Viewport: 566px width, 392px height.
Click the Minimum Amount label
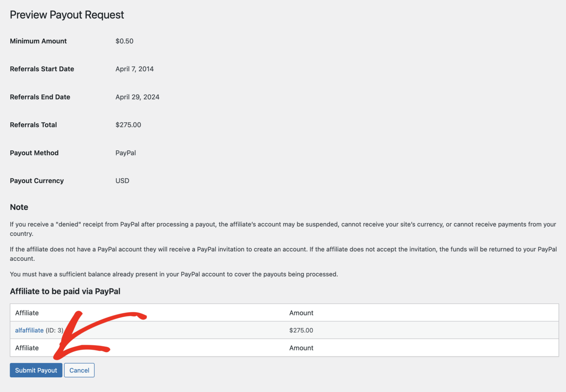[x=38, y=41]
